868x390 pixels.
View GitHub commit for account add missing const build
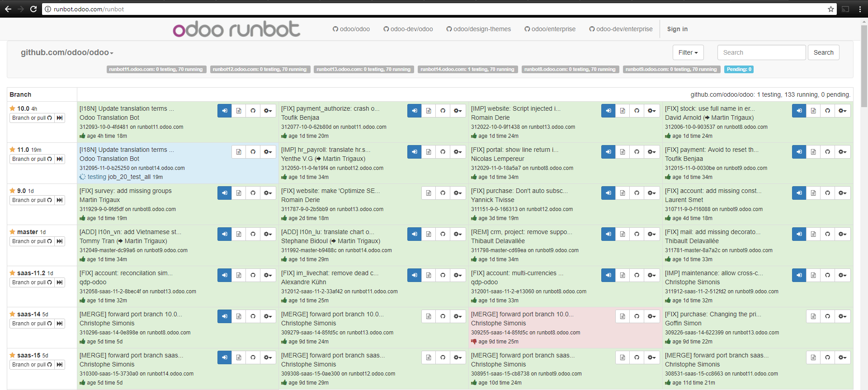tap(828, 193)
